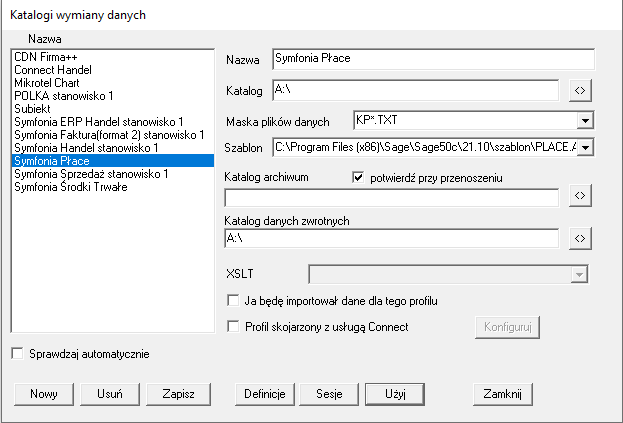Select 'Symfonia Handel stanowisko 1' entry
The width and height of the screenshot is (623, 423).
(113, 148)
